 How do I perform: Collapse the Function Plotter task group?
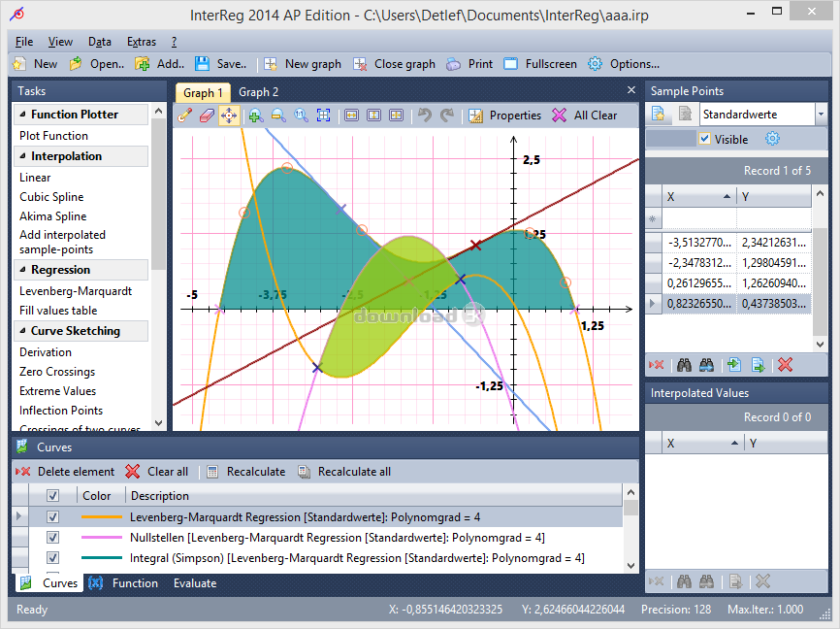(22, 115)
